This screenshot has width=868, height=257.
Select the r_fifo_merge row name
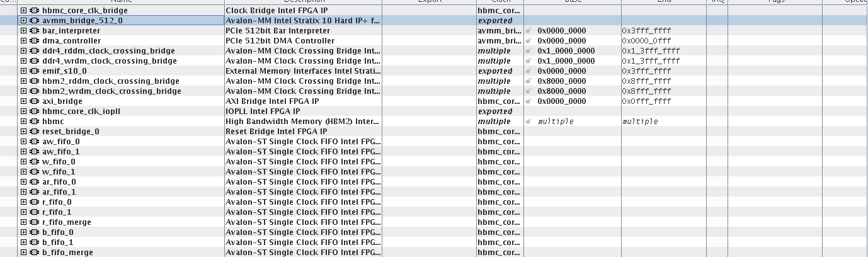coord(67,222)
